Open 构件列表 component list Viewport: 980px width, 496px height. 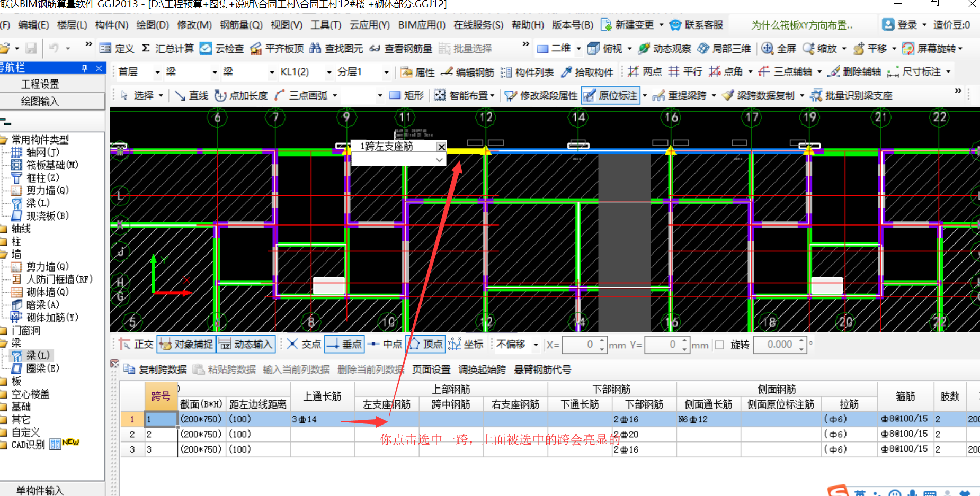coord(527,72)
